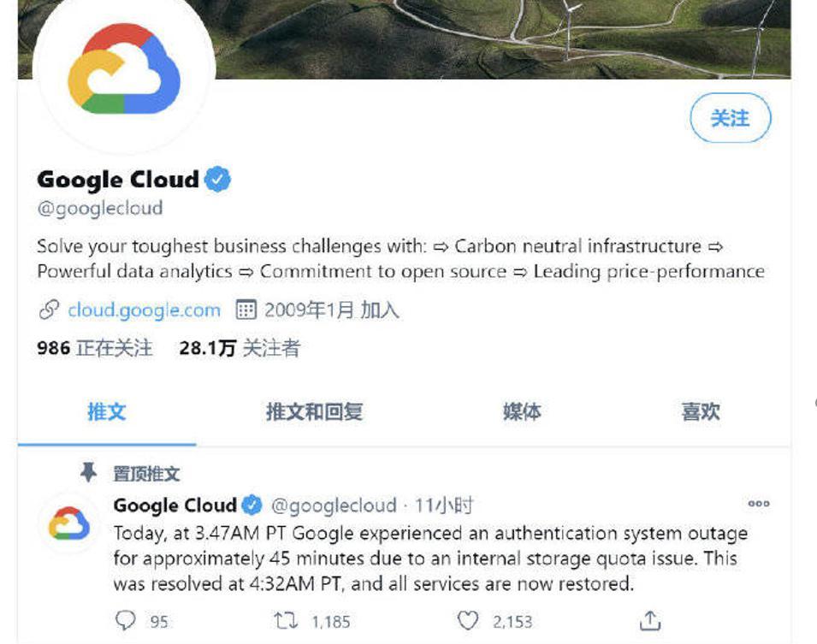This screenshot has width=817, height=644.
Task: Open the 28.1万 关注者 followers list
Action: (x=240, y=348)
